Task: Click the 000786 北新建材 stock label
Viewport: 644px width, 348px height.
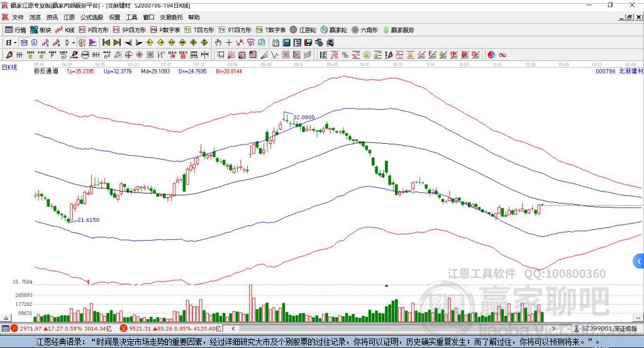Action: (x=619, y=71)
